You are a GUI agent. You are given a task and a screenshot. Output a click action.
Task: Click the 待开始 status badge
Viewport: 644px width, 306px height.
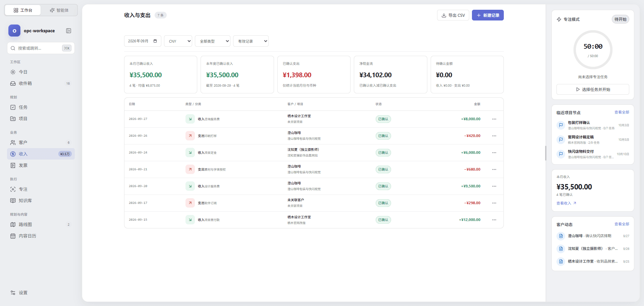620,19
